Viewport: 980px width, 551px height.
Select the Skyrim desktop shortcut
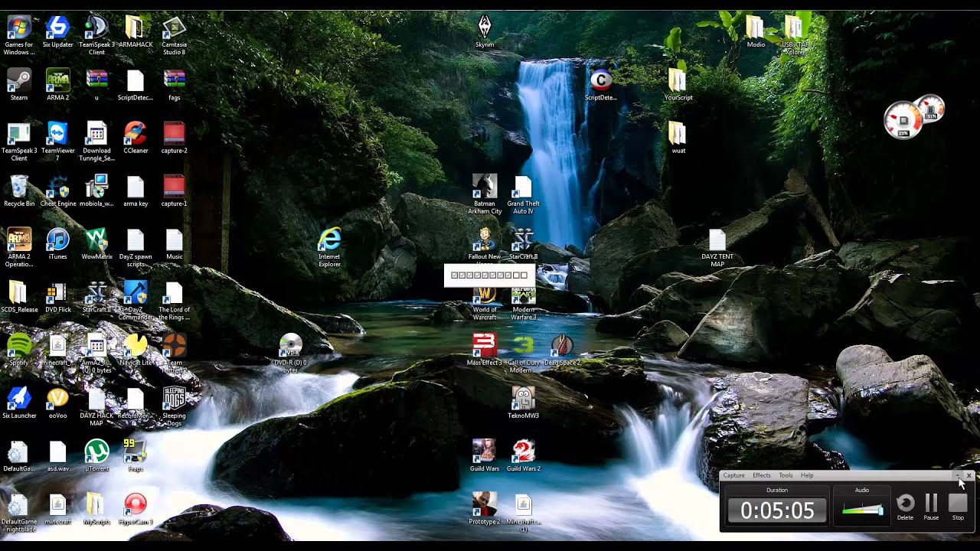pyautogui.click(x=485, y=32)
